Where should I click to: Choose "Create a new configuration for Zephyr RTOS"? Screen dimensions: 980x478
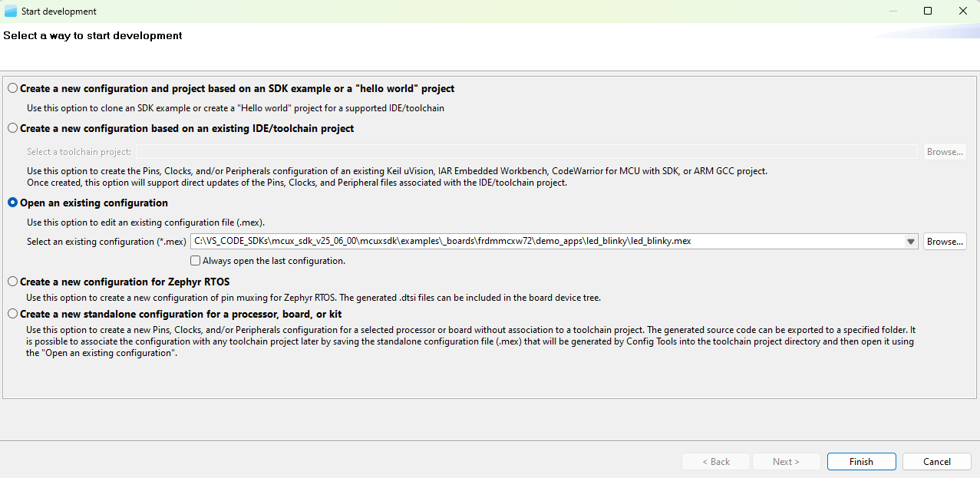pos(12,282)
